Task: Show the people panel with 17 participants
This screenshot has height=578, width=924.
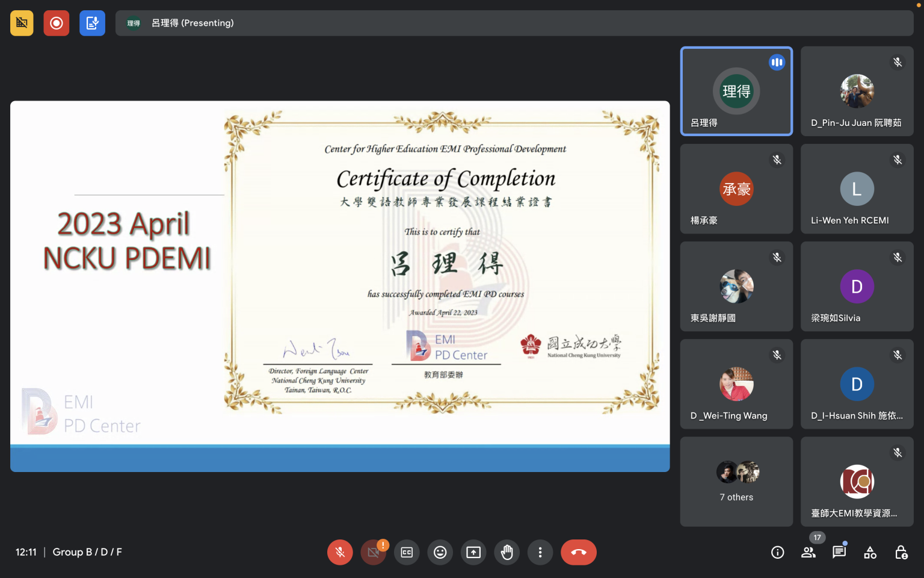Action: coord(808,552)
